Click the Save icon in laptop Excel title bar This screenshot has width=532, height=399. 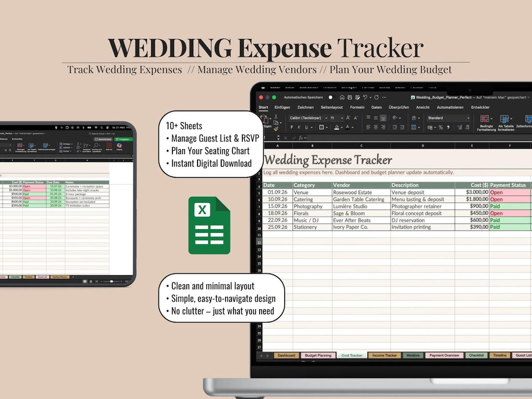click(350, 98)
